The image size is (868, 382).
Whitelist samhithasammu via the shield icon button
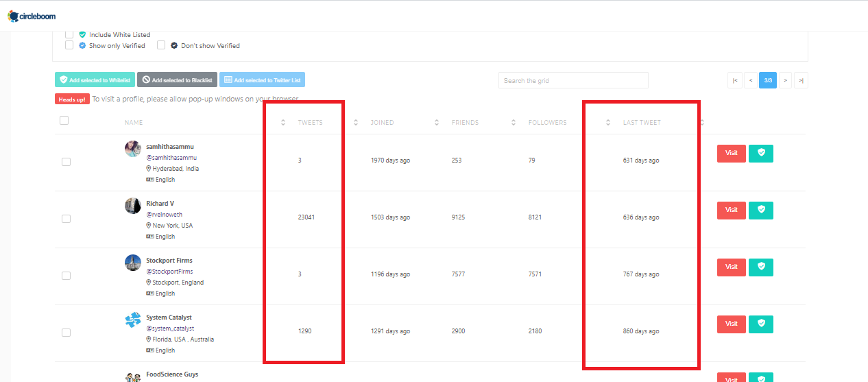761,154
